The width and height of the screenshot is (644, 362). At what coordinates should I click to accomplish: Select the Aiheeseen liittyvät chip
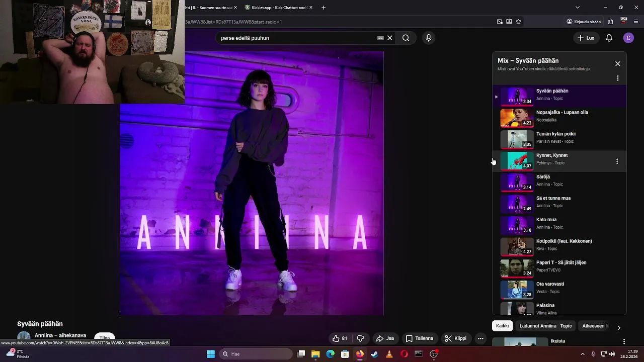tap(595, 326)
